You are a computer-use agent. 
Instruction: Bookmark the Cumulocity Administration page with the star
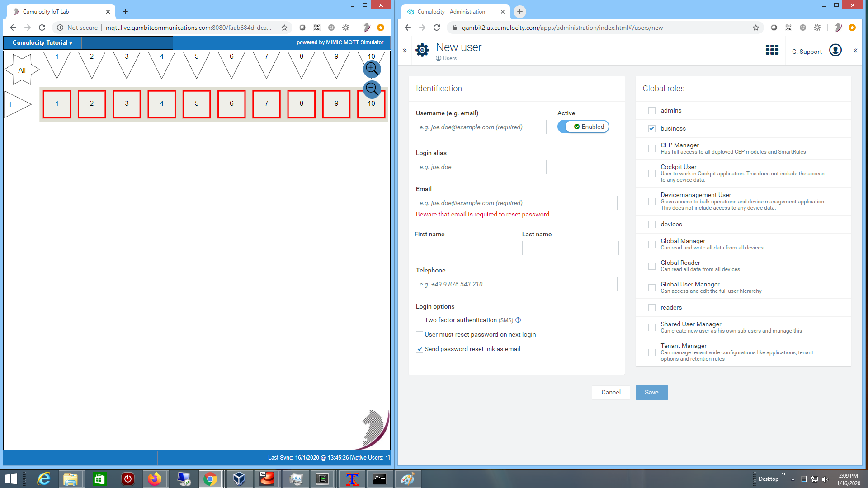756,28
